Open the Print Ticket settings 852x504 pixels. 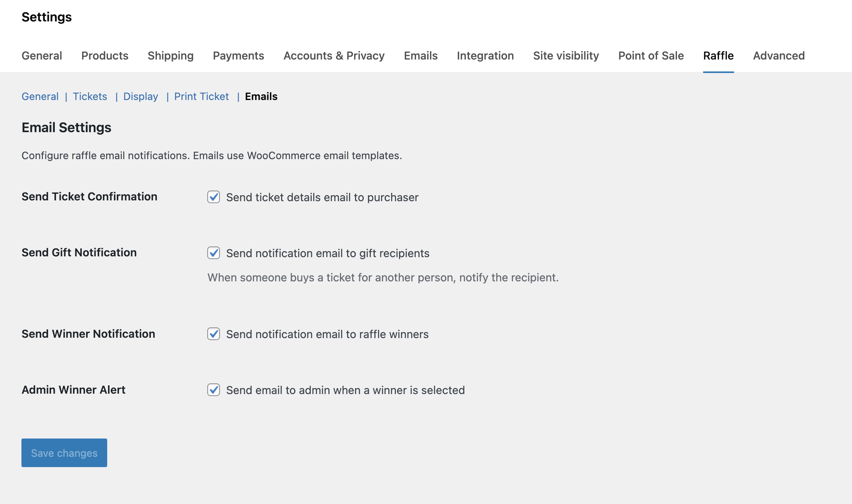(x=201, y=96)
